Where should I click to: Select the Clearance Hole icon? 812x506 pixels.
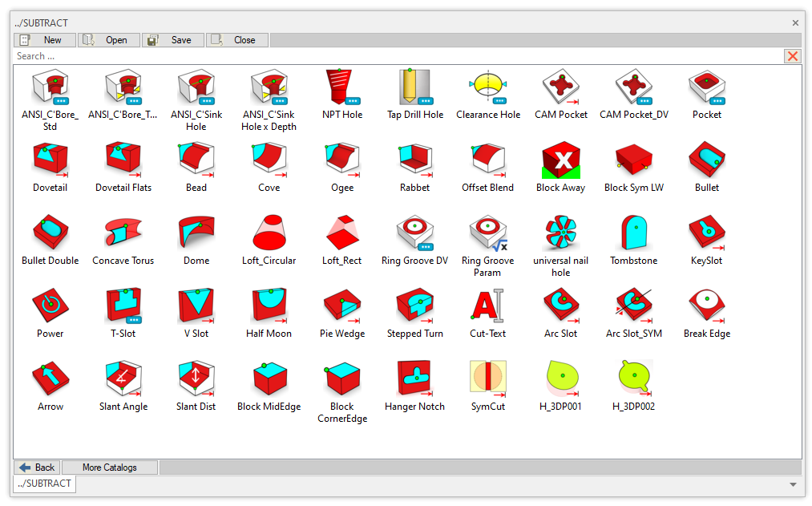point(488,87)
